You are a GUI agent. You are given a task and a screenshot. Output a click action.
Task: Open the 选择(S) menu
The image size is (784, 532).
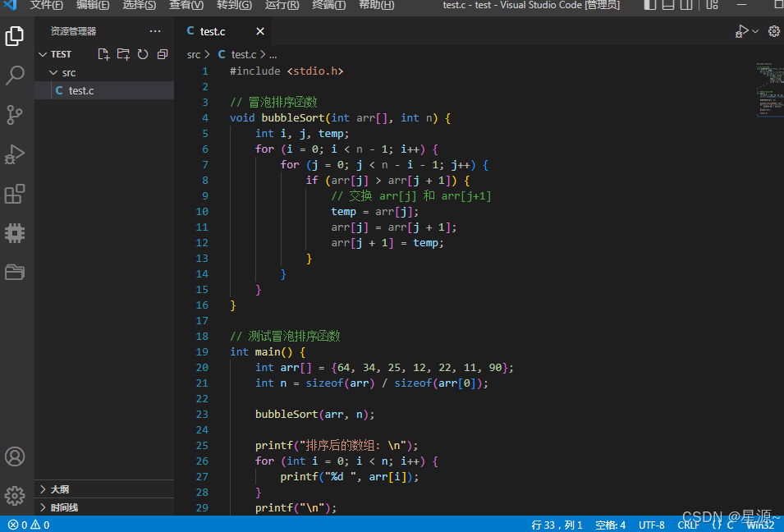(x=140, y=5)
